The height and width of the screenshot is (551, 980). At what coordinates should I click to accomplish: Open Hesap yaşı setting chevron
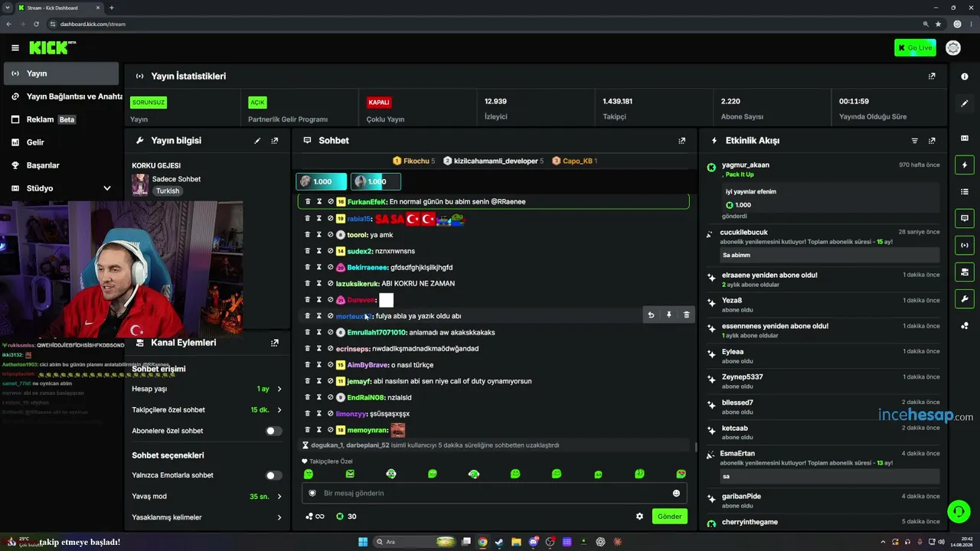(279, 390)
